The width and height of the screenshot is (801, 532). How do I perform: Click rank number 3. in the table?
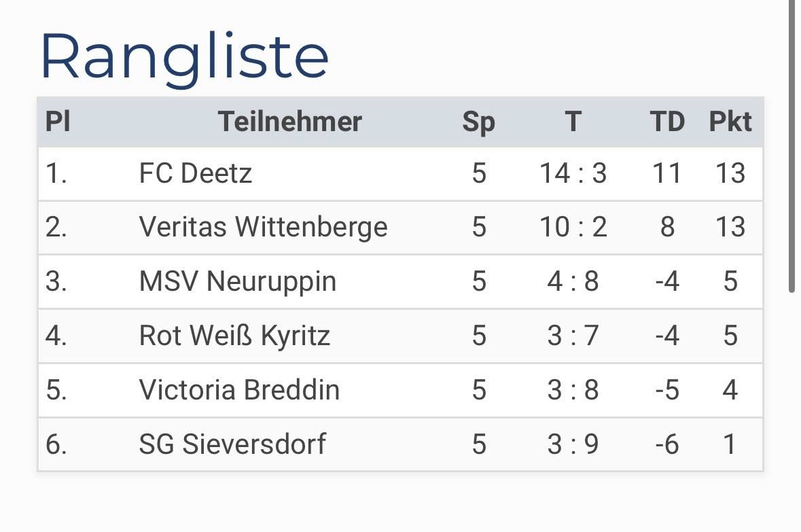coord(56,281)
